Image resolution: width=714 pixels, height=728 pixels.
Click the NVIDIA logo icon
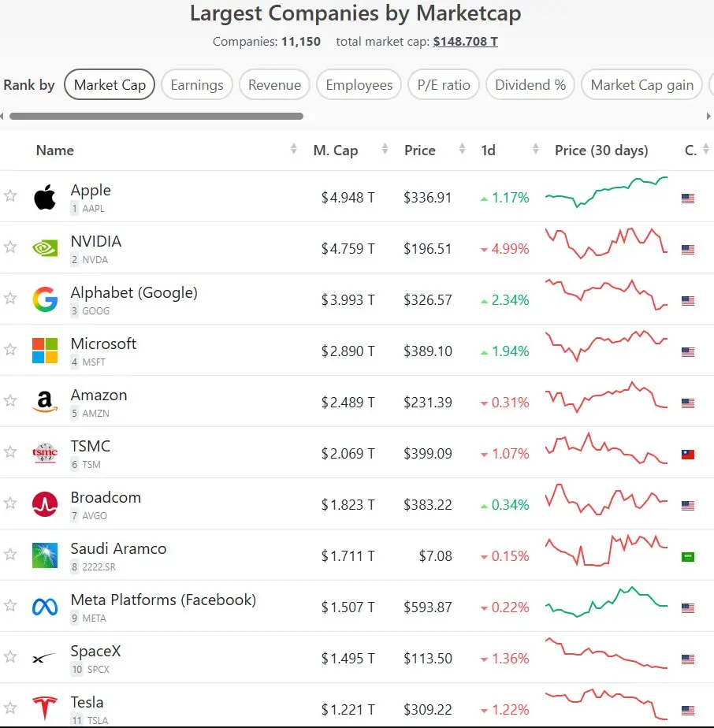click(45, 248)
